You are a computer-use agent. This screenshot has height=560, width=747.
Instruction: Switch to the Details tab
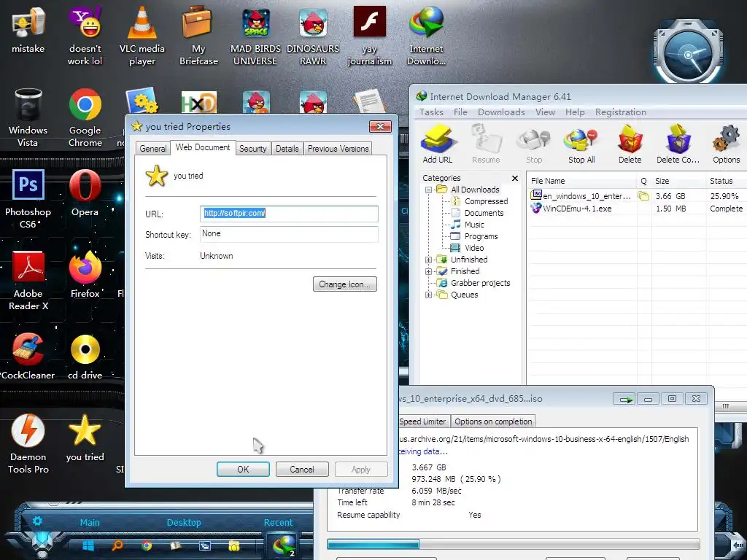[x=287, y=149]
